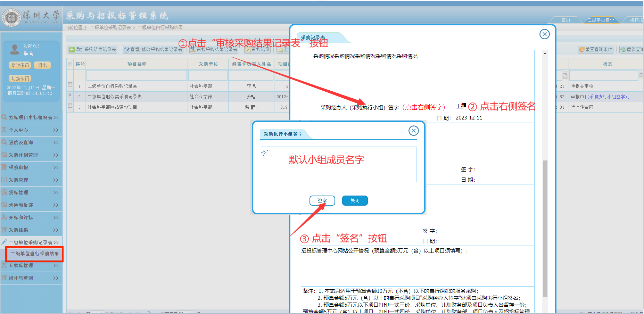Click the 采购记录表 vertical scrollbar thumb
The image size is (644, 314).
[x=545, y=229]
